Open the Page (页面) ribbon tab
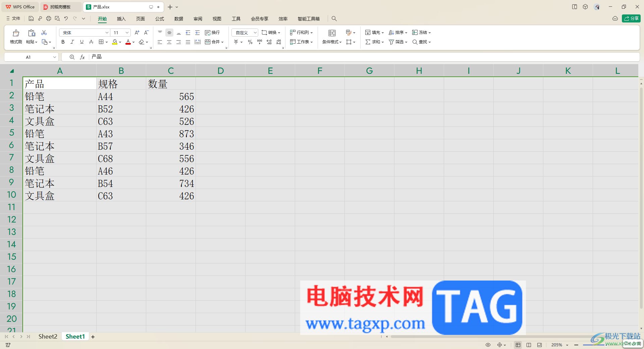 click(140, 19)
